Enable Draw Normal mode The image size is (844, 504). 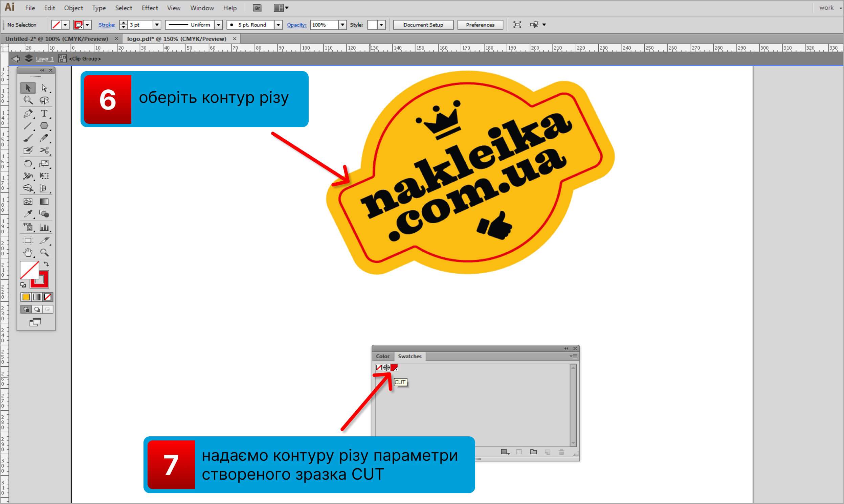tap(26, 310)
